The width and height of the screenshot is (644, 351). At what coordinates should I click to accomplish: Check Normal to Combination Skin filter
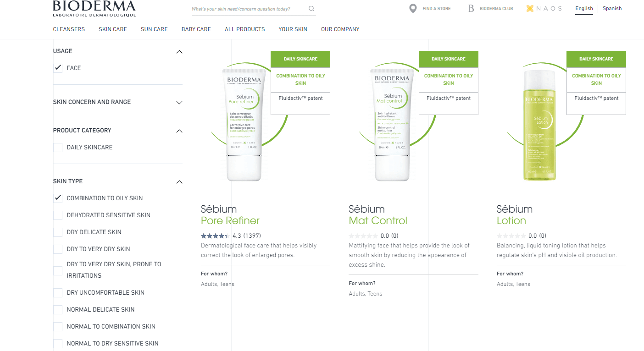58,326
